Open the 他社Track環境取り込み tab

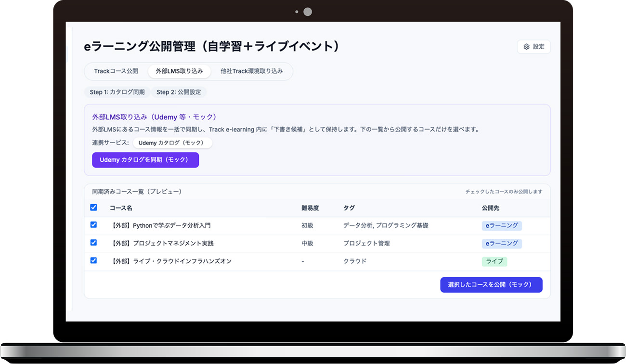coord(251,71)
